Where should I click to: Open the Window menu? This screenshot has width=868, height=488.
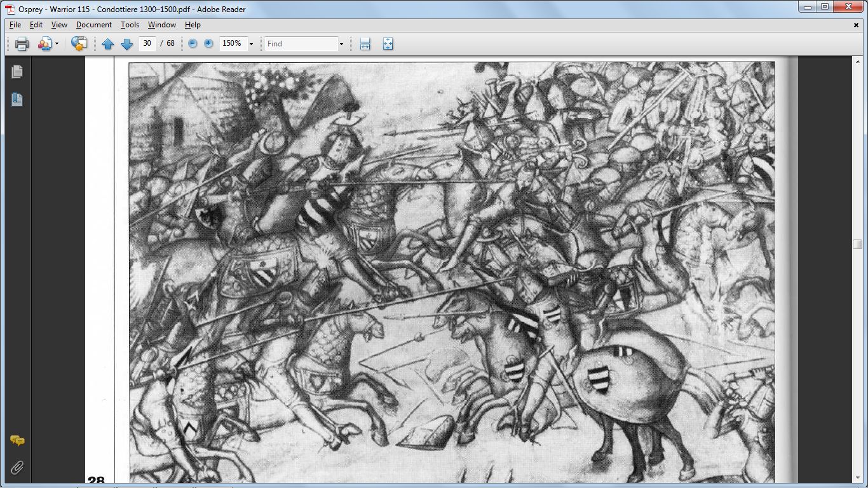click(162, 25)
